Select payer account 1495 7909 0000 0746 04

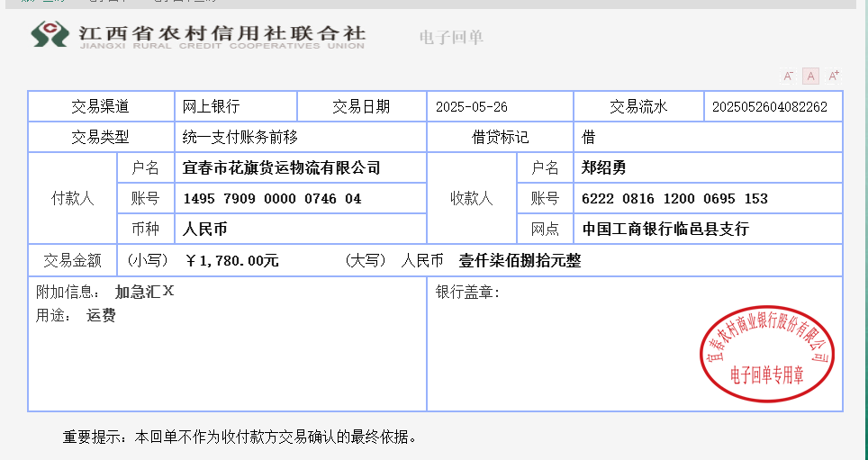coord(272,199)
